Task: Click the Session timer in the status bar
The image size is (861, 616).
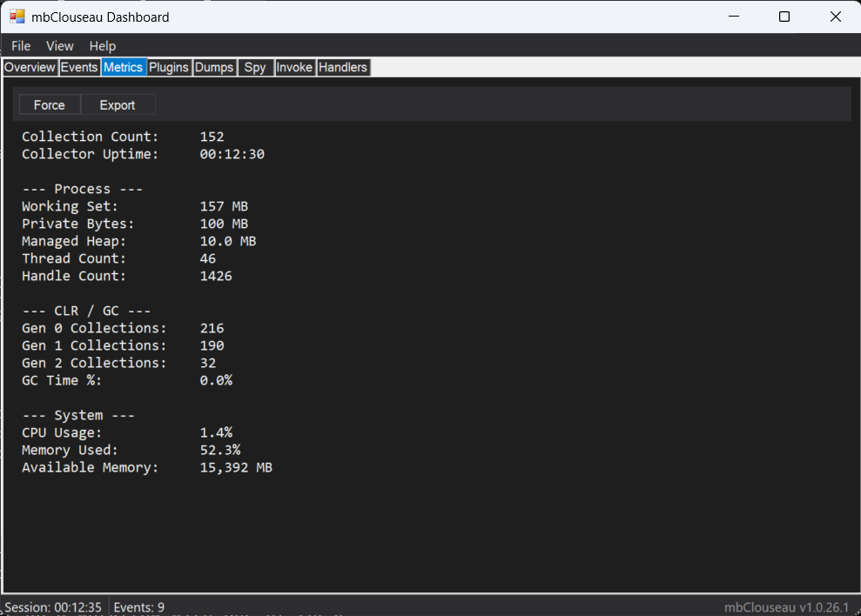Action: click(52, 606)
